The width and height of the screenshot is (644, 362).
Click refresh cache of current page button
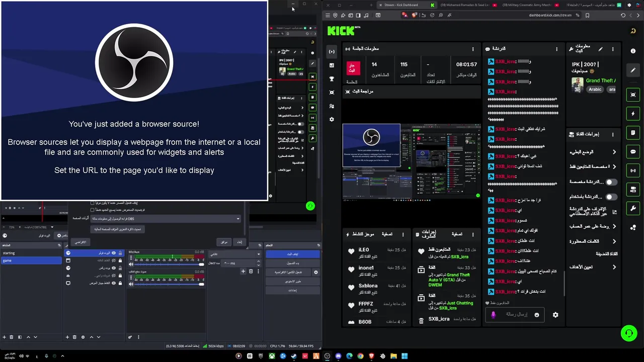point(118,229)
